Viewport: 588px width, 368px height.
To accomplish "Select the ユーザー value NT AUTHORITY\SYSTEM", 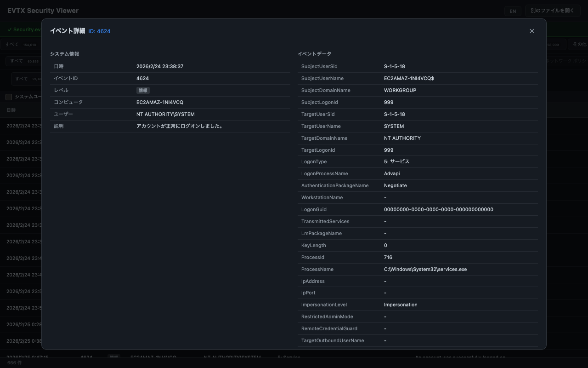I will [165, 114].
